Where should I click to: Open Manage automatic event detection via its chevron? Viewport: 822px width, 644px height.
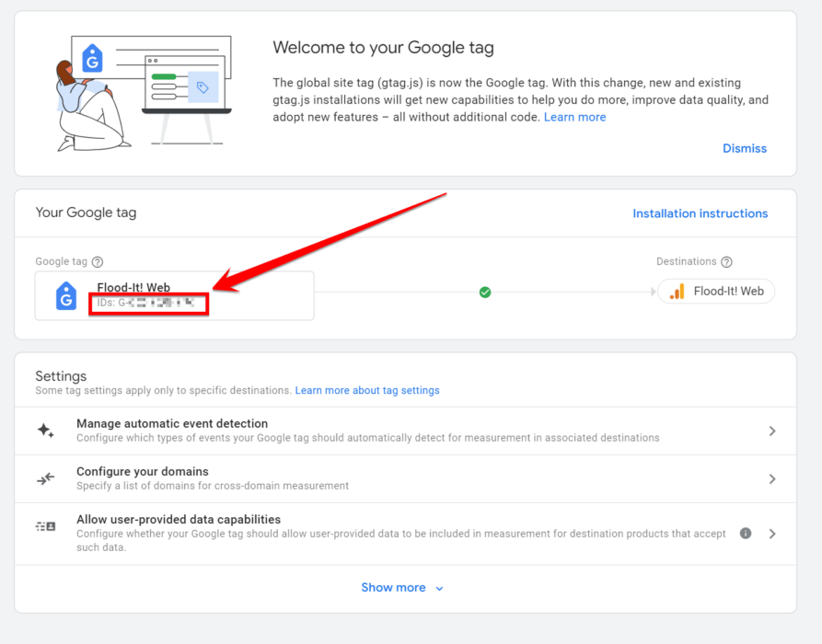[772, 430]
